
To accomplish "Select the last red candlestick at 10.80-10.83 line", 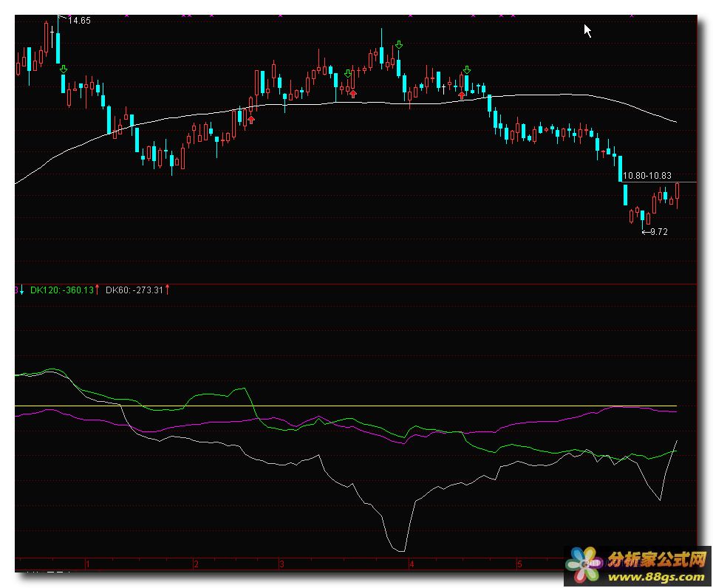I will (677, 196).
